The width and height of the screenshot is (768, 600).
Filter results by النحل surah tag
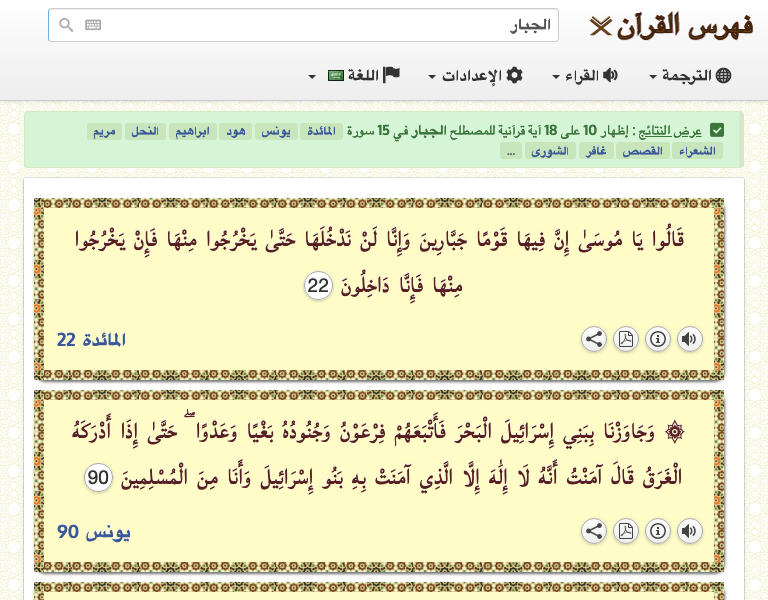(x=144, y=131)
